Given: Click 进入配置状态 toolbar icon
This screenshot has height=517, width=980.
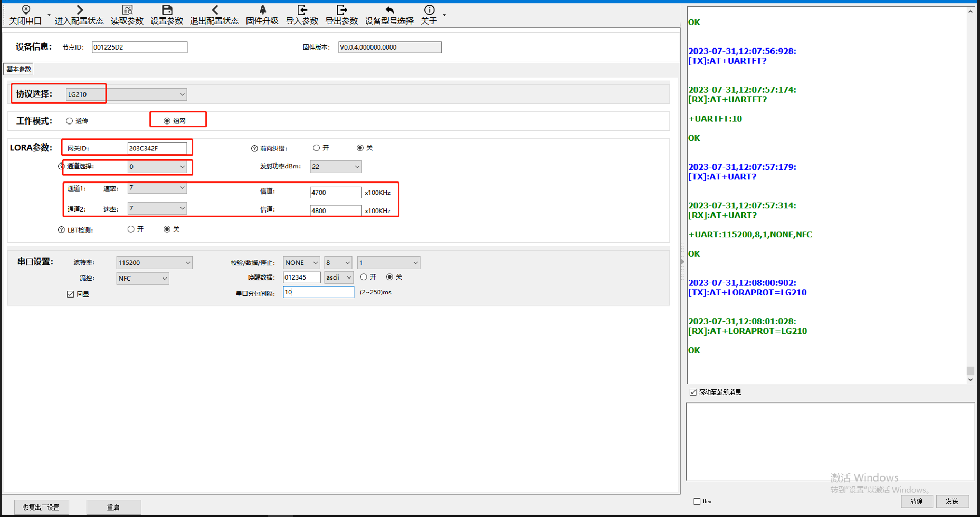Looking at the screenshot, I should [x=79, y=15].
